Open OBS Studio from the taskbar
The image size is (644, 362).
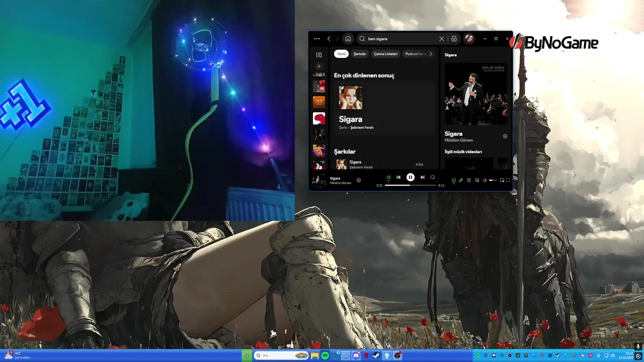[397, 355]
